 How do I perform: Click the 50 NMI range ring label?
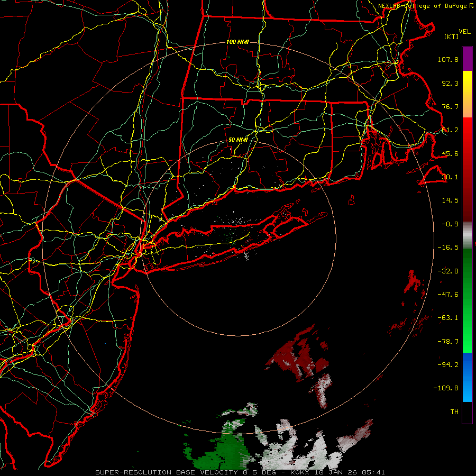coord(238,140)
